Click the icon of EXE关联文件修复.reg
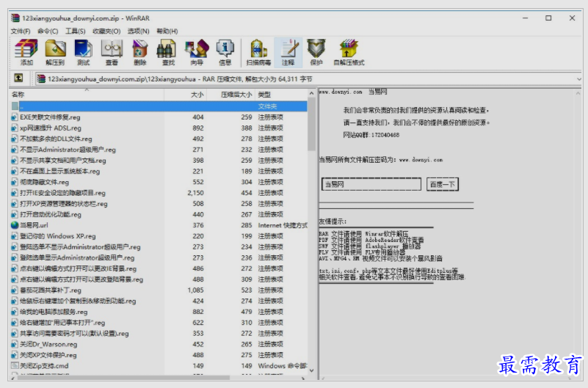The width and height of the screenshot is (588, 388). tap(15, 117)
